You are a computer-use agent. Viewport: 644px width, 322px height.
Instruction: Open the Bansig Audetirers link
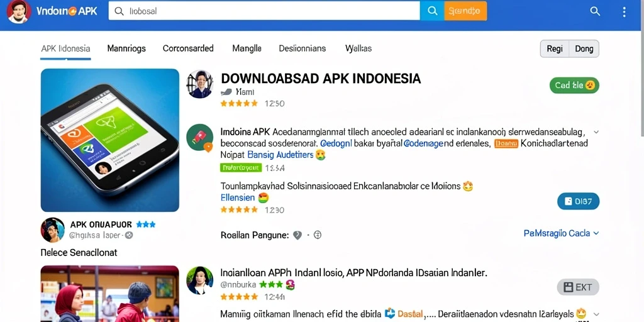point(280,155)
